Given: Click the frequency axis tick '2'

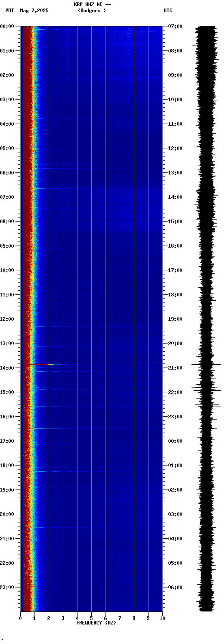Looking at the screenshot, I should pyautogui.click(x=49, y=618).
